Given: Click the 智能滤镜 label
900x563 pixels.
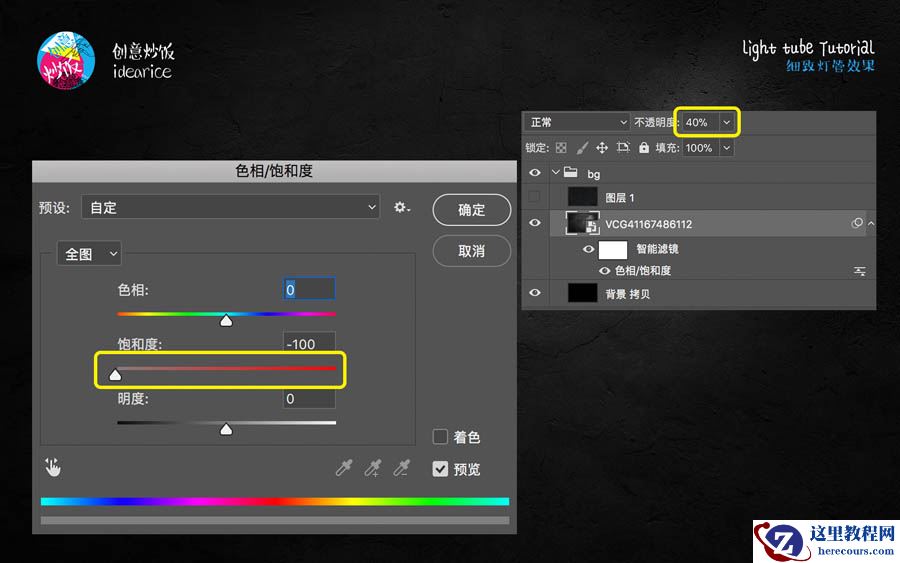Looking at the screenshot, I should tap(657, 249).
